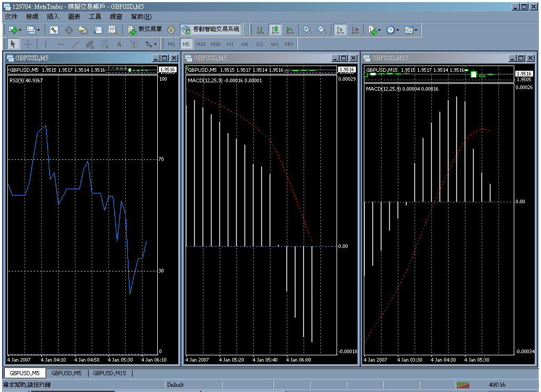This screenshot has height=392, width=541.
Task: Select the trendline drawing tool
Action: coord(75,44)
